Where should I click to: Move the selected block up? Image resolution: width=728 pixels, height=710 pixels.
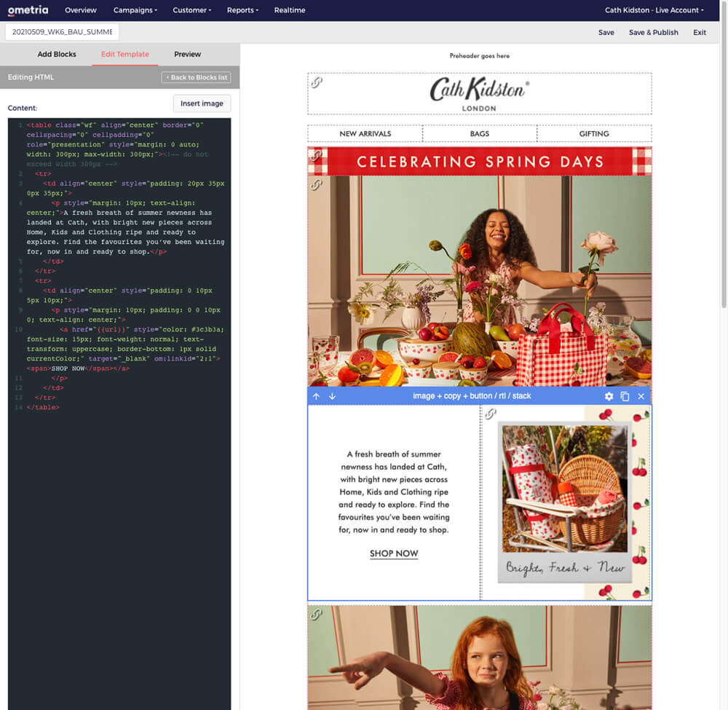click(316, 396)
